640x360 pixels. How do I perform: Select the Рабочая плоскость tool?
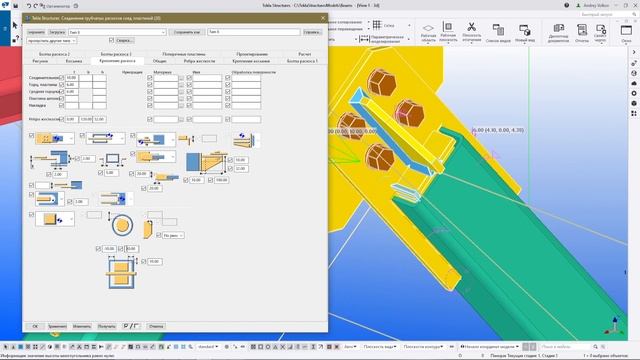pyautogui.click(x=448, y=32)
